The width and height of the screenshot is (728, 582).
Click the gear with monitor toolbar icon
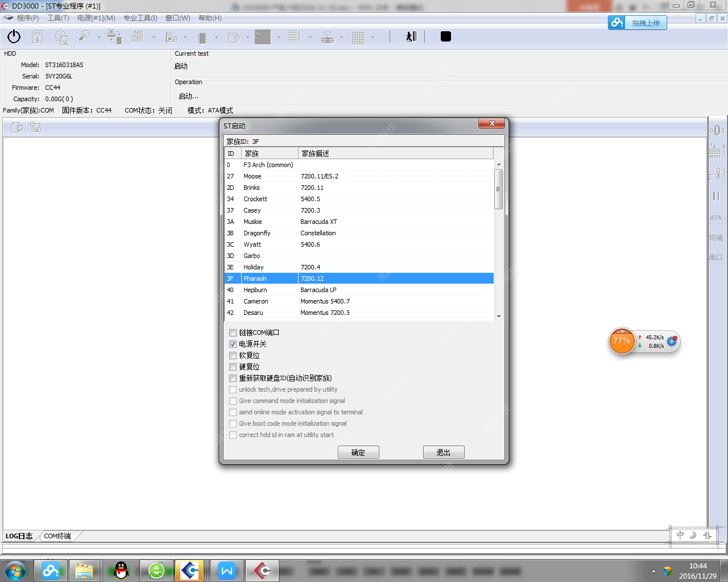(61, 38)
